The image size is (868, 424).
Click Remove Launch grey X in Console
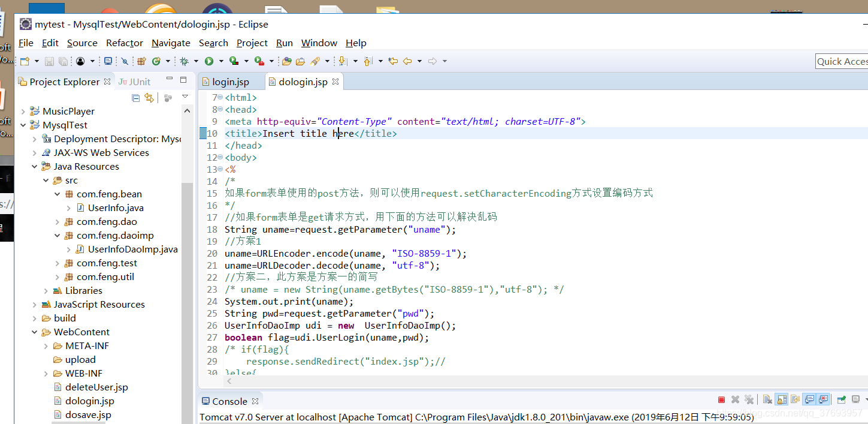(735, 399)
